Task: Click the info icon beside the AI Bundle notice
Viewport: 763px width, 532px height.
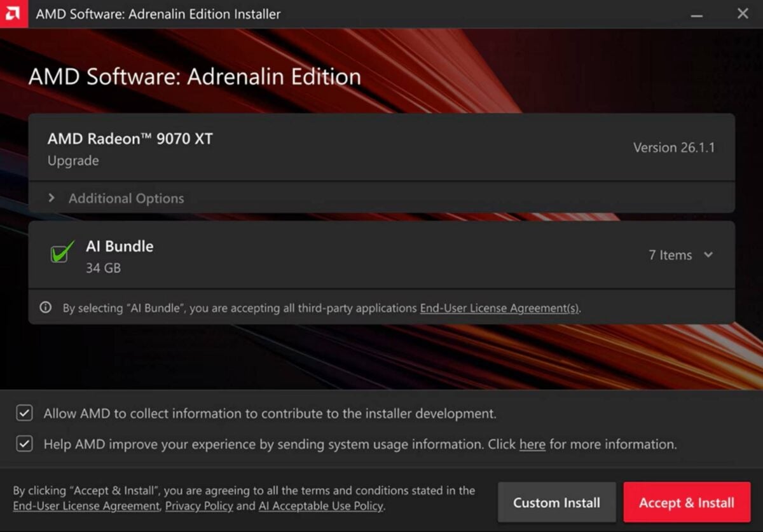Action: pyautogui.click(x=45, y=308)
